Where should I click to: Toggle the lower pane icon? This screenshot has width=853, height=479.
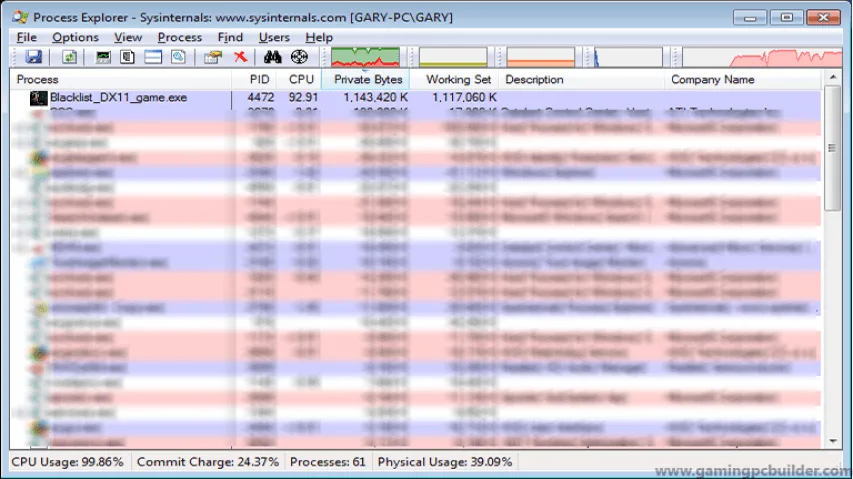point(153,57)
